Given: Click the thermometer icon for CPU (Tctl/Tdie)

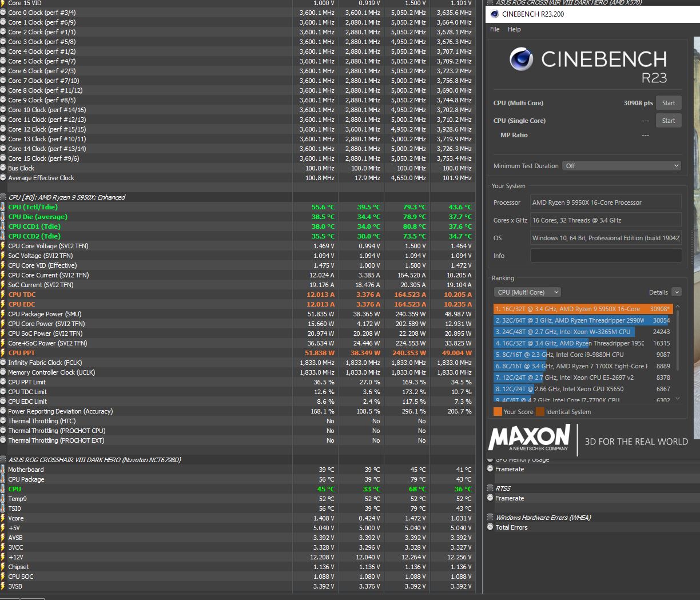Looking at the screenshot, I should pos(3,207).
